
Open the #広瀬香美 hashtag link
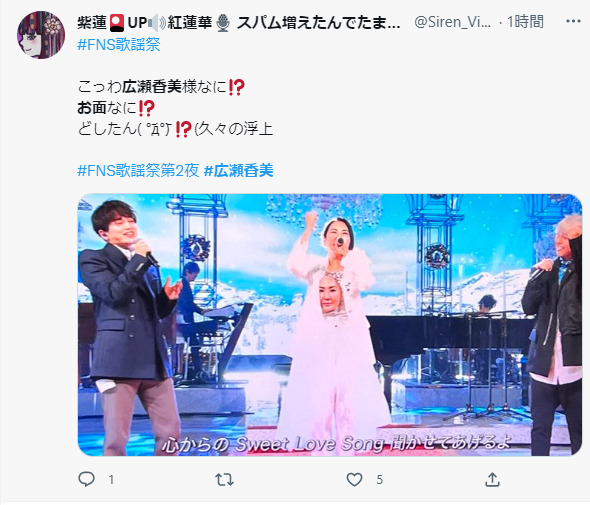point(239,170)
